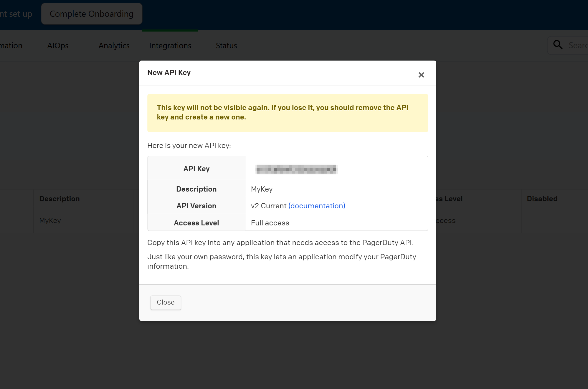
Task: Click the Status menu item
Action: (227, 45)
